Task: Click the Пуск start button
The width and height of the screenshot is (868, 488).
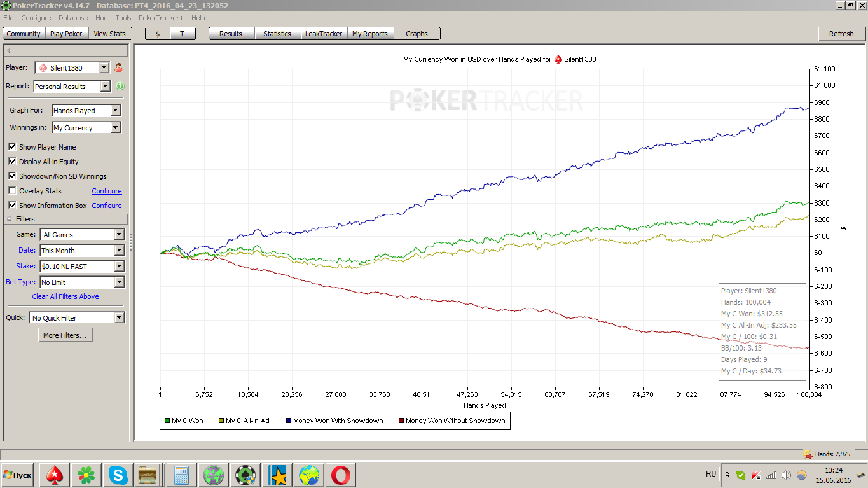Action: (18, 475)
